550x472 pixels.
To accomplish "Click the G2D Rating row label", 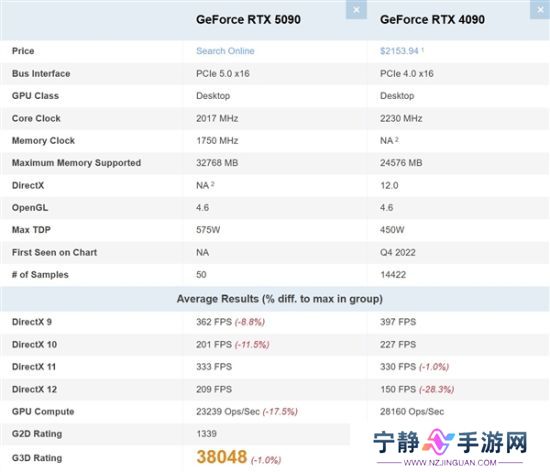I will [x=37, y=434].
